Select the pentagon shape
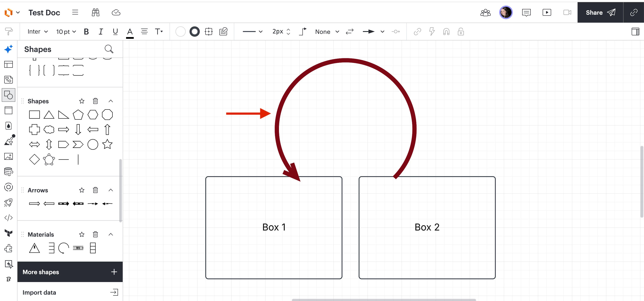Screen dimensions: 644x301 (x=78, y=115)
